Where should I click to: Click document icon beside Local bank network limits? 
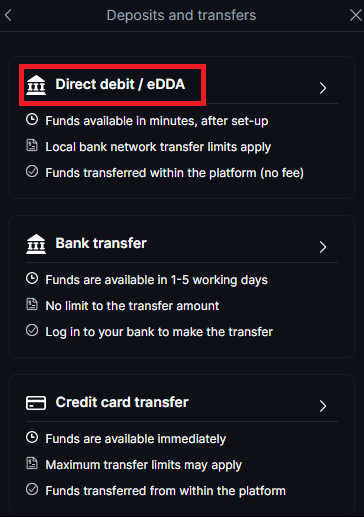point(32,145)
